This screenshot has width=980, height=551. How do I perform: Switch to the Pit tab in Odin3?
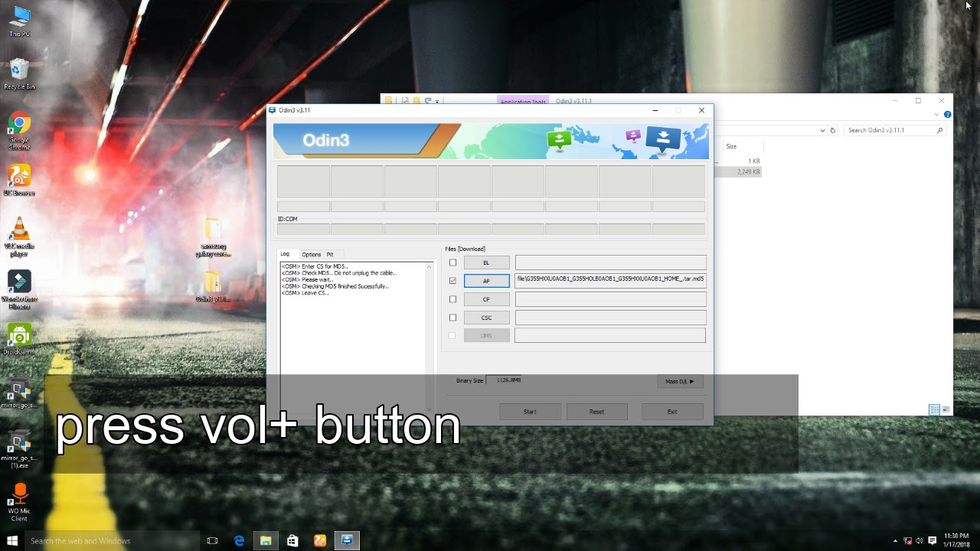[x=330, y=254]
